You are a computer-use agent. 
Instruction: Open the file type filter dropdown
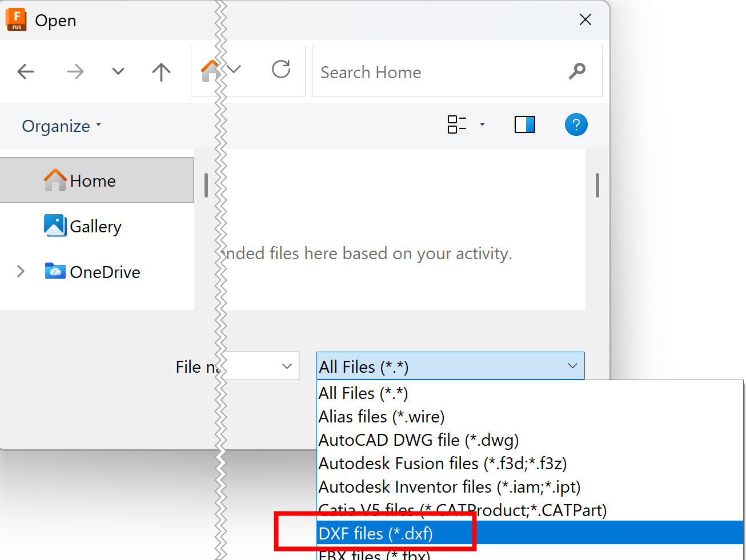tap(572, 366)
